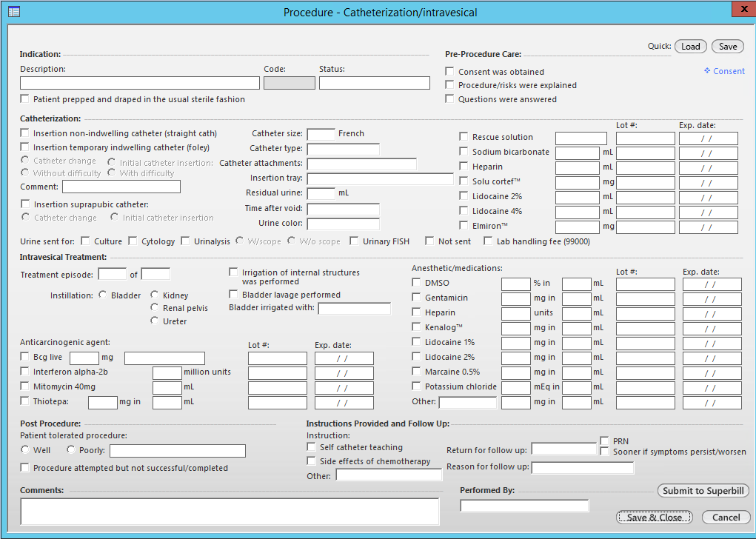Focus the Catheter size field
The image size is (756, 539).
click(321, 133)
